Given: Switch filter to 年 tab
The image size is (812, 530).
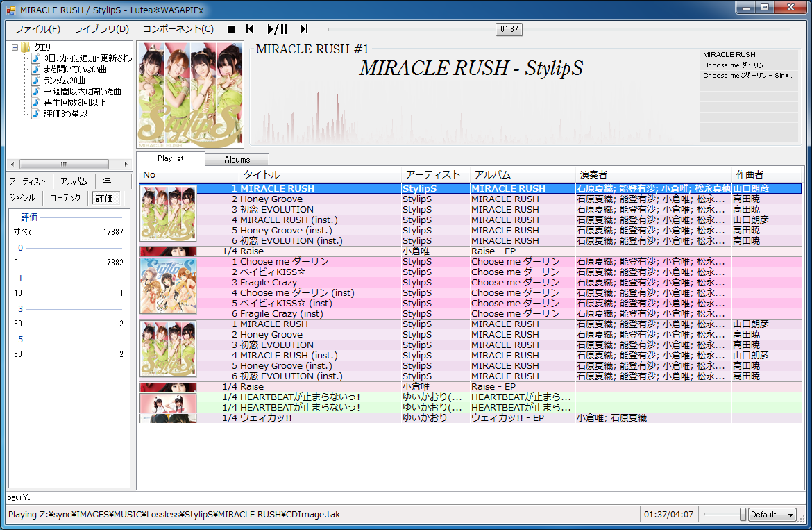Looking at the screenshot, I should [107, 181].
